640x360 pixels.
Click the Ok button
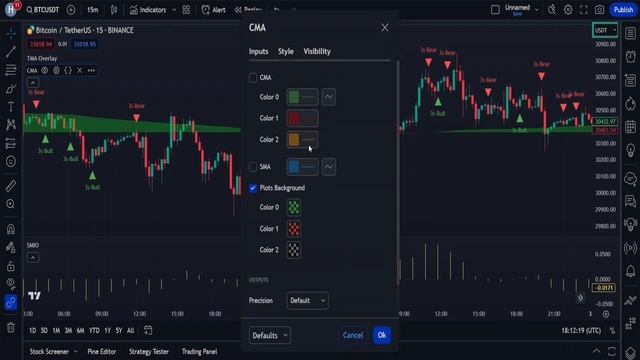pos(382,335)
